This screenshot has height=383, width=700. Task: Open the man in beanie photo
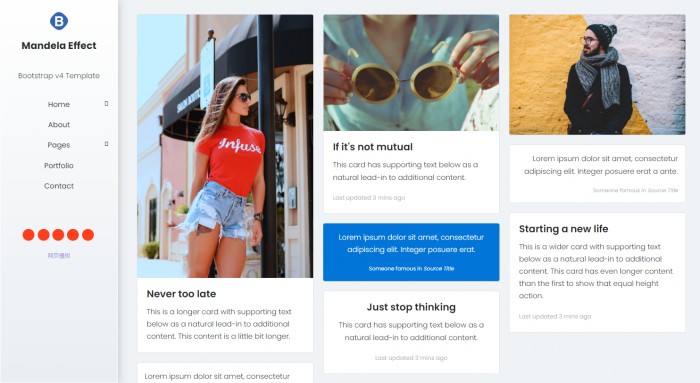tap(597, 75)
